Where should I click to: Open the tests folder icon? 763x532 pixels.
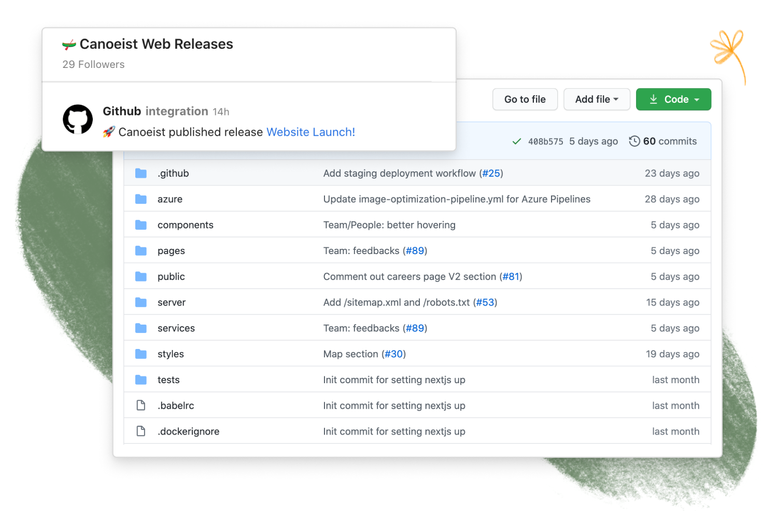[141, 380]
